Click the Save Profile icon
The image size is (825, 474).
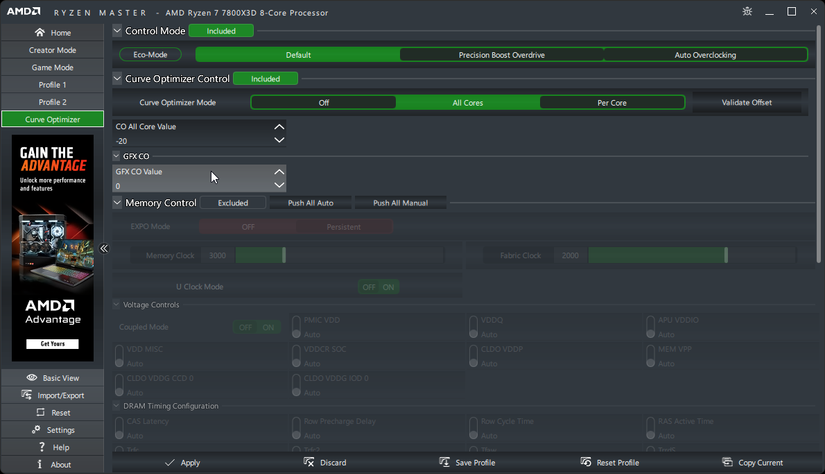pos(445,462)
